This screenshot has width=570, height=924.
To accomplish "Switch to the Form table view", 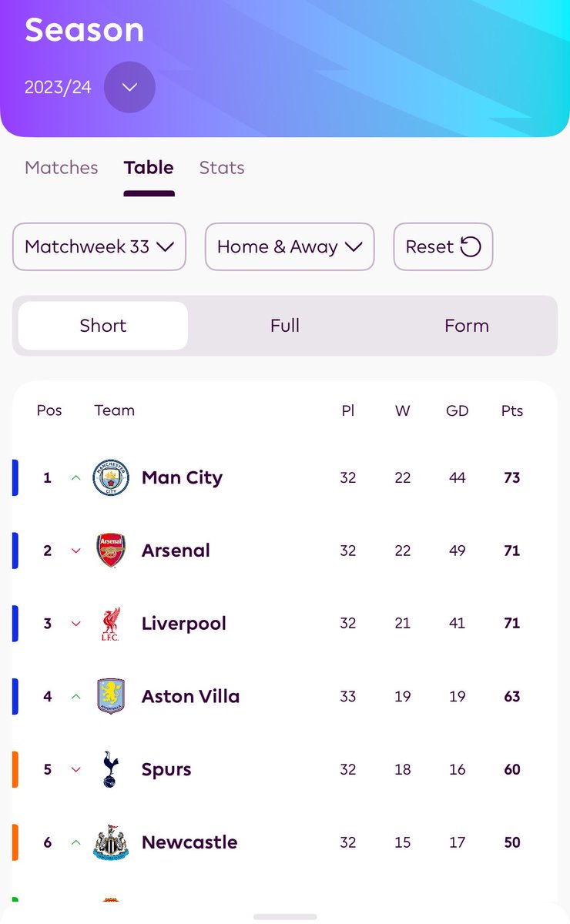I will pyautogui.click(x=467, y=326).
